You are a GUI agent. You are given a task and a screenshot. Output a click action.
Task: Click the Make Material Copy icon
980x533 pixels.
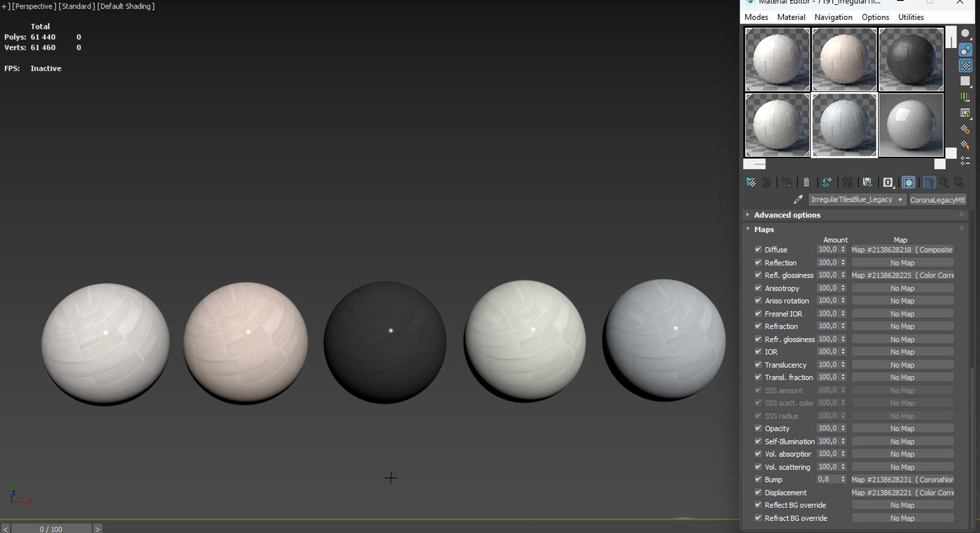point(827,182)
